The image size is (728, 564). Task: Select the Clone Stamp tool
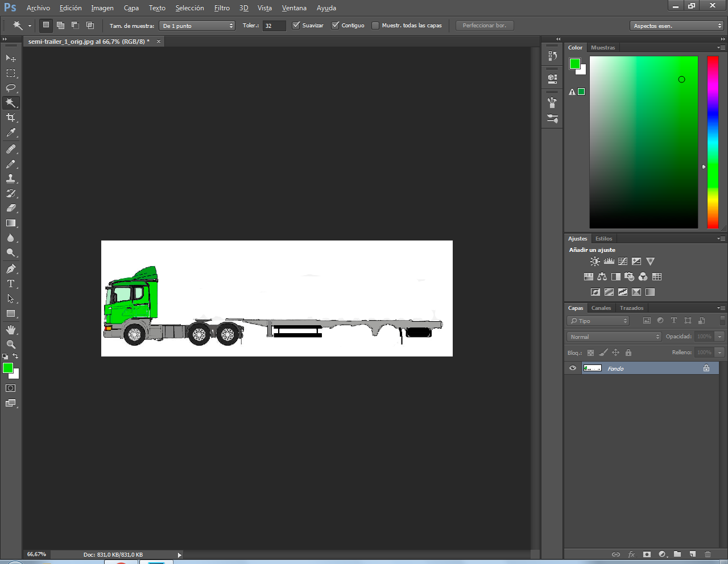11,179
